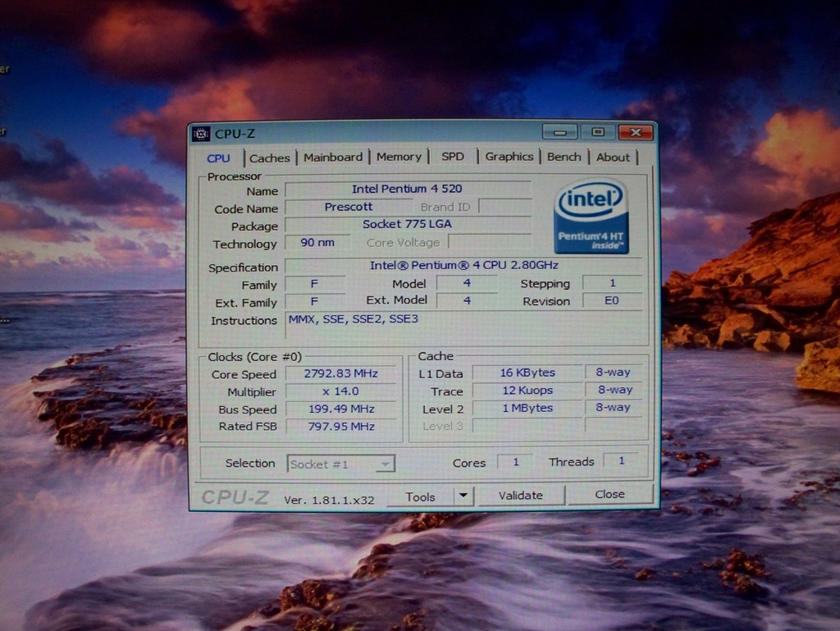Switch to the Caches tab
This screenshot has height=631, width=840.
pyautogui.click(x=269, y=158)
